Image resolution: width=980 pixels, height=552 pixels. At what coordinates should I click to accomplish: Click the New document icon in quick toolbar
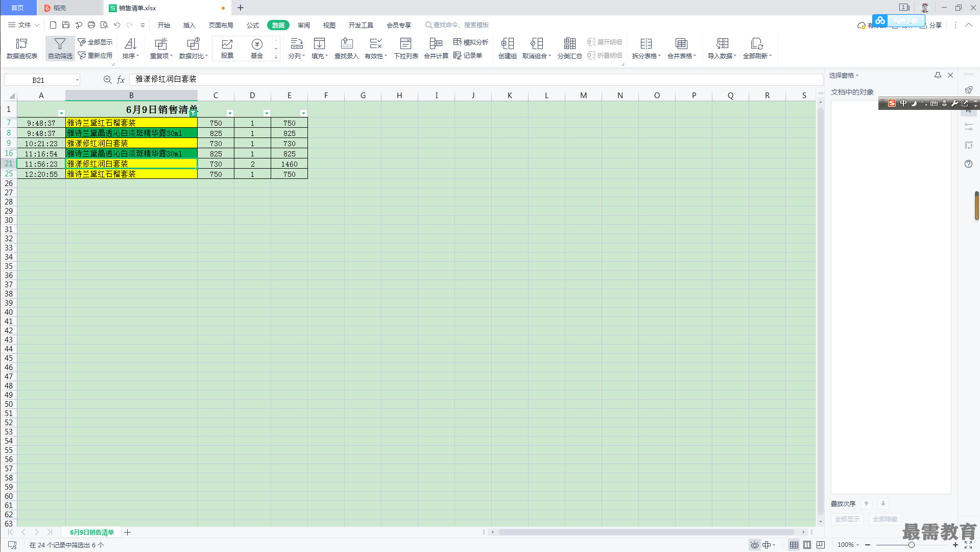point(53,25)
